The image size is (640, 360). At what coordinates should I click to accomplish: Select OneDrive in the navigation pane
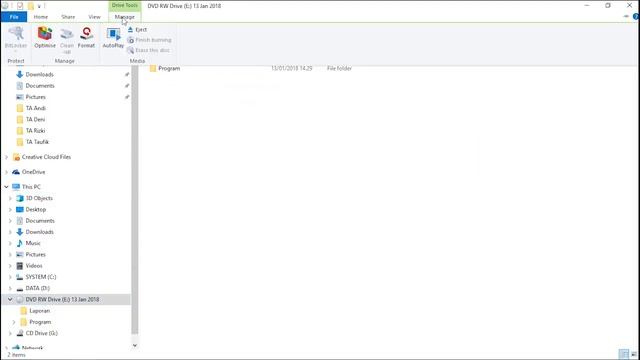[33, 172]
